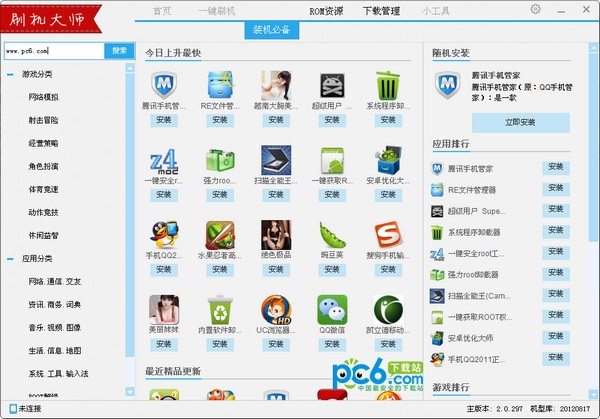This screenshot has width=600, height=419.
Task: Install RE文件管理器 from the 应用排行 list
Action: pyautogui.click(x=556, y=188)
